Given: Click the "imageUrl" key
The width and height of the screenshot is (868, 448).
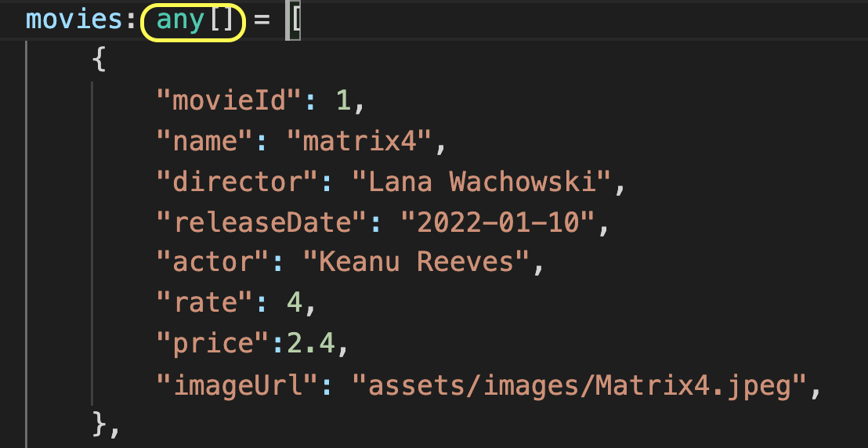Looking at the screenshot, I should coord(237,385).
